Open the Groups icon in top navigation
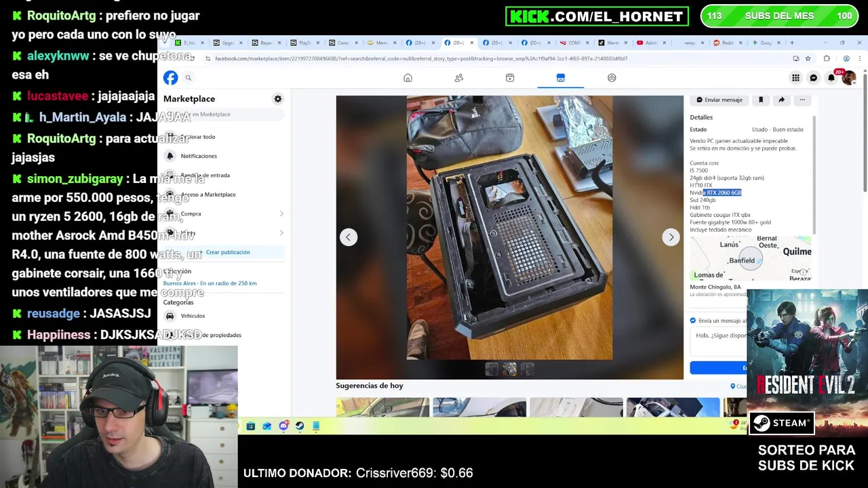The height and width of the screenshot is (488, 868). point(612,78)
